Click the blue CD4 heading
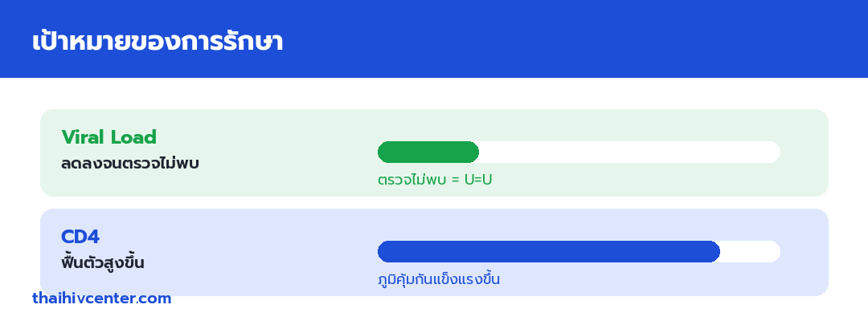Viewport: 868px width, 321px height. point(80,237)
